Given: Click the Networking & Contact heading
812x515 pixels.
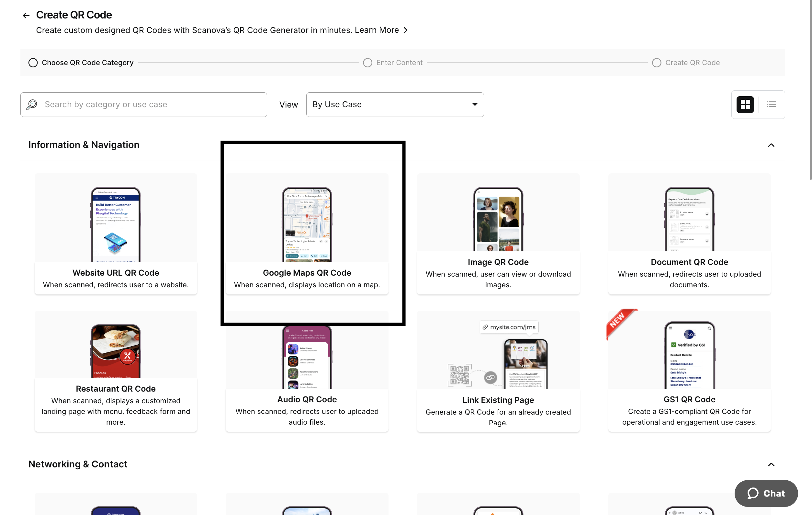Looking at the screenshot, I should (78, 464).
